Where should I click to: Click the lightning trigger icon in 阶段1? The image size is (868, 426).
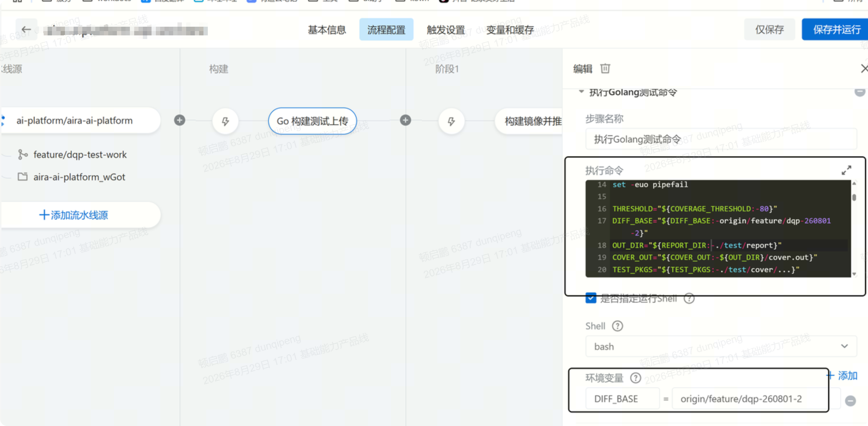click(x=451, y=121)
